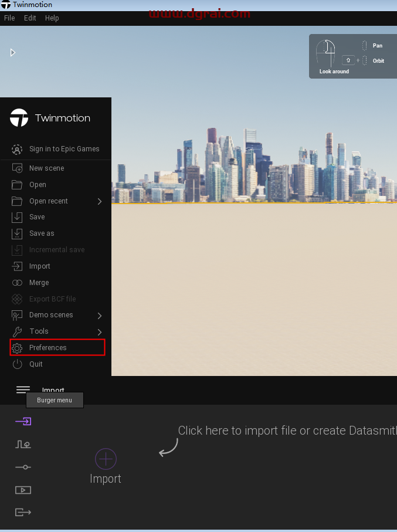Select the Merge entry

coord(39,283)
